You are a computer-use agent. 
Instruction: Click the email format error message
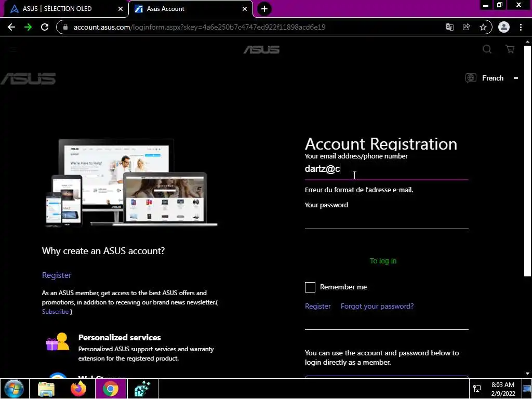[359, 190]
